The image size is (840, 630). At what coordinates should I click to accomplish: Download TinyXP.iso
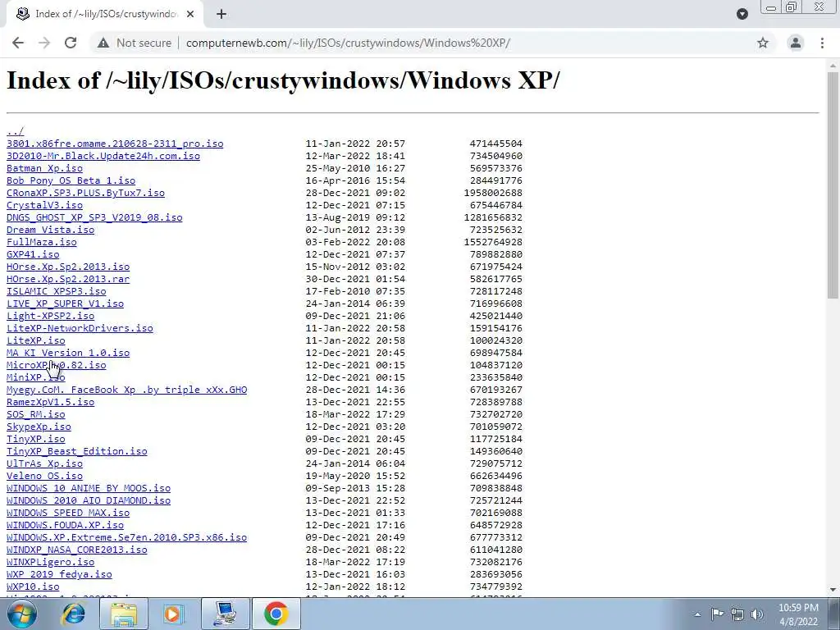pos(36,440)
